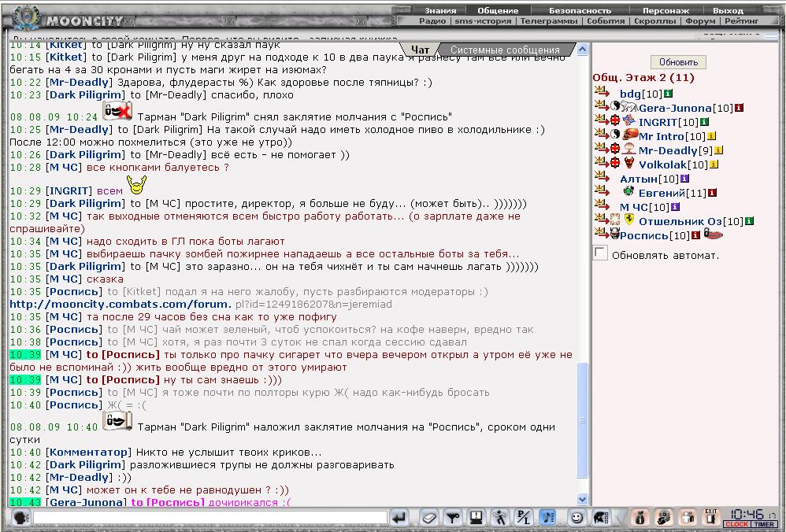The image size is (786, 532).
Task: Toggle the highlighted blue sound icon
Action: click(547, 518)
